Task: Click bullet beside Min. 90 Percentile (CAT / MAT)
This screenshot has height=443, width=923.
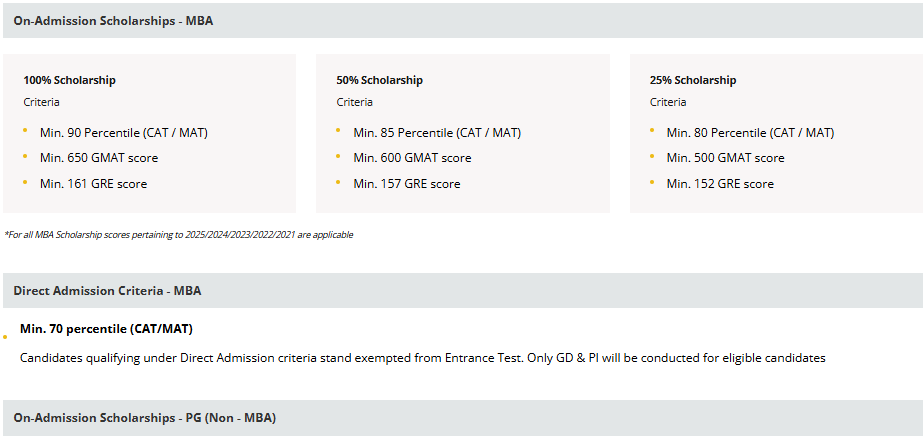Action: 25,131
